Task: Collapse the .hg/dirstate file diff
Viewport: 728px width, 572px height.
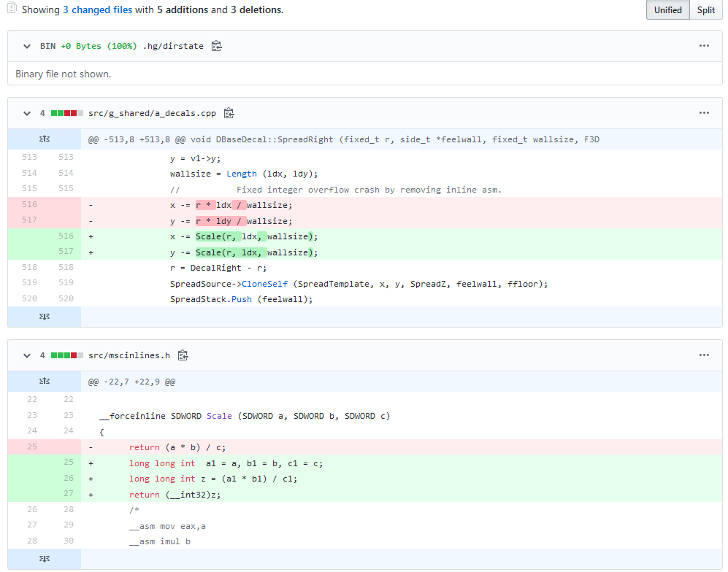Action: coord(27,46)
